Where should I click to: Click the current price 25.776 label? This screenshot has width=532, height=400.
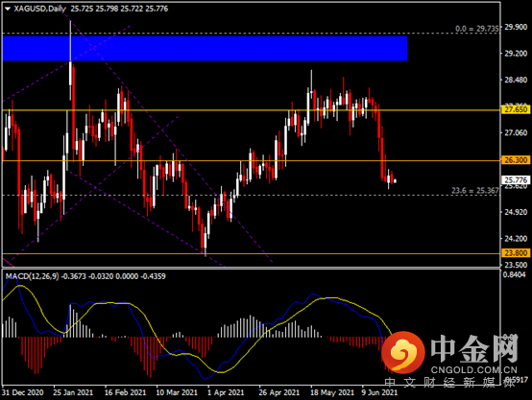pyautogui.click(x=515, y=179)
